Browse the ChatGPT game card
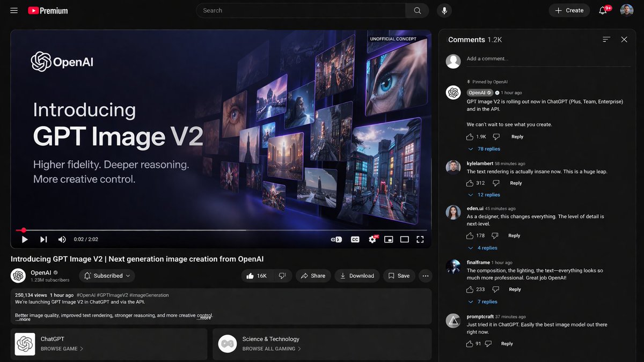Image resolution: width=644 pixels, height=362 pixels. 109,344
